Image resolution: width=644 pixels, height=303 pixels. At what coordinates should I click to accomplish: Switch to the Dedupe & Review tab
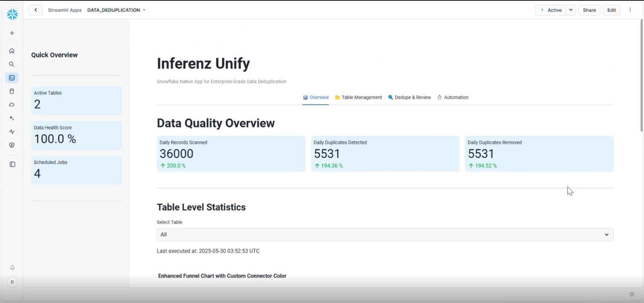click(409, 98)
